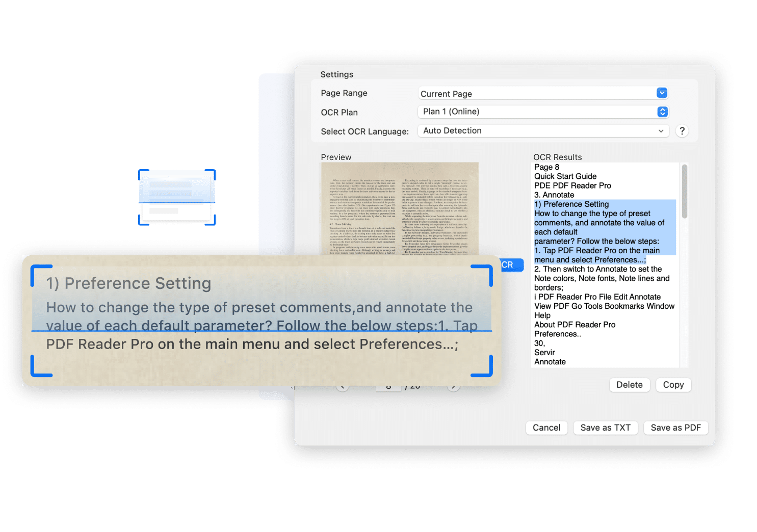Click the Cancel button
This screenshot has width=757, height=532.
click(x=546, y=428)
